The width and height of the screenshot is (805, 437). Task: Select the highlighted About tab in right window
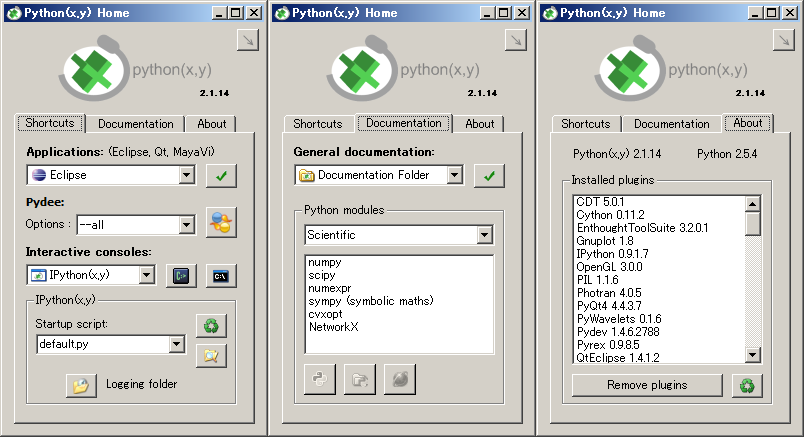748,124
